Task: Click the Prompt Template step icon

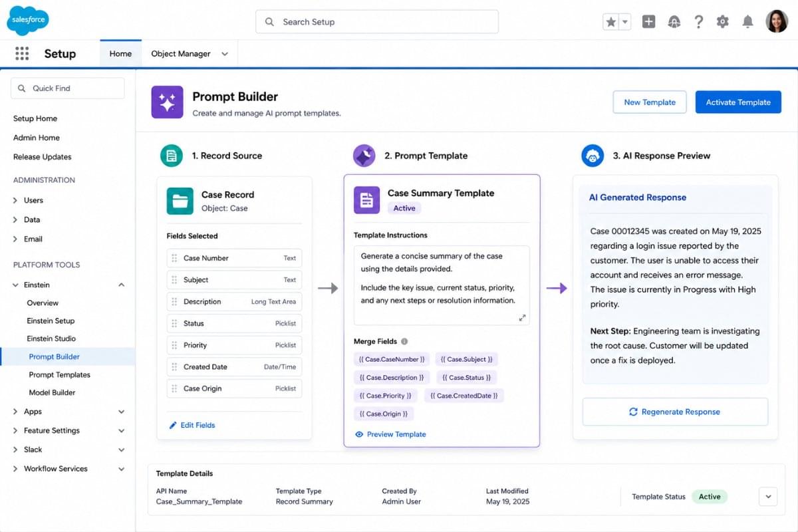Action: 364,156
